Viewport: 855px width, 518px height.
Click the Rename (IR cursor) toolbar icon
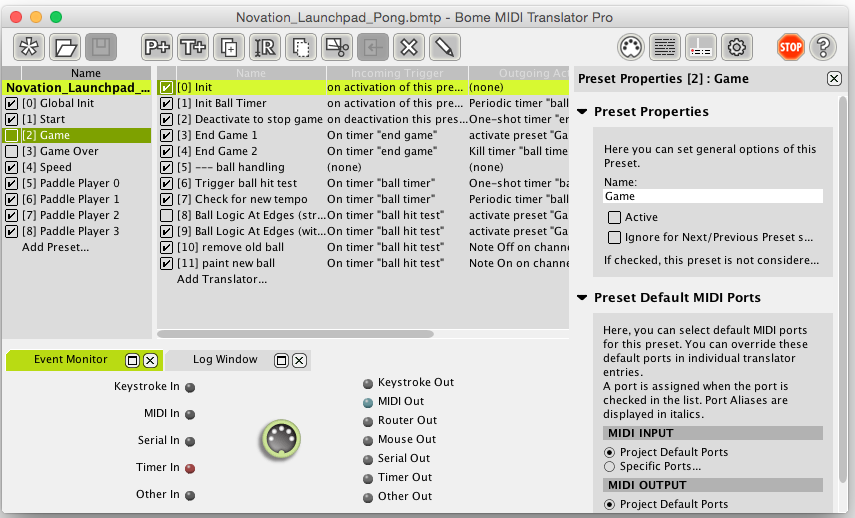click(x=265, y=47)
